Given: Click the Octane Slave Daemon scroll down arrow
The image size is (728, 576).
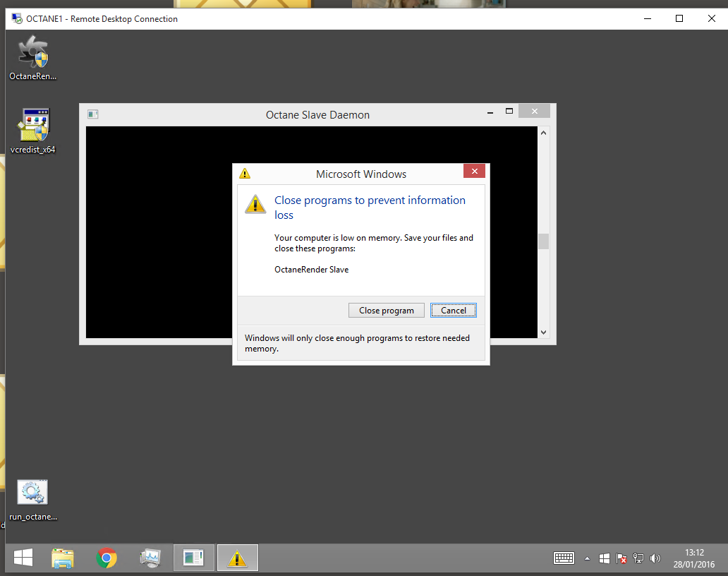Looking at the screenshot, I should pyautogui.click(x=543, y=332).
